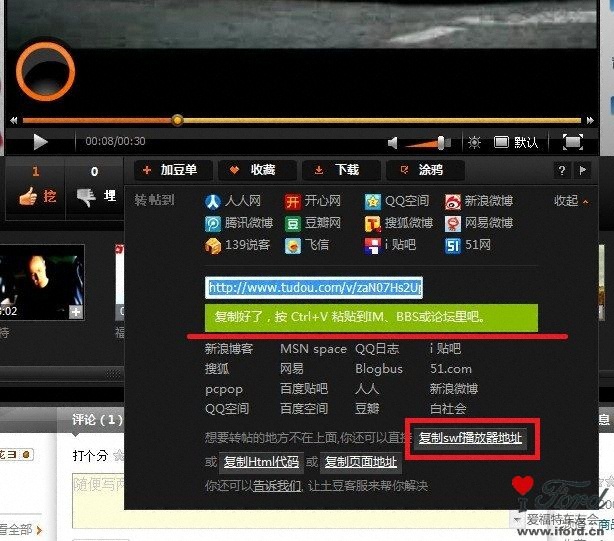This screenshot has width=614, height=541.
Task: Share to 豆瓣网 icon
Action: point(293,224)
